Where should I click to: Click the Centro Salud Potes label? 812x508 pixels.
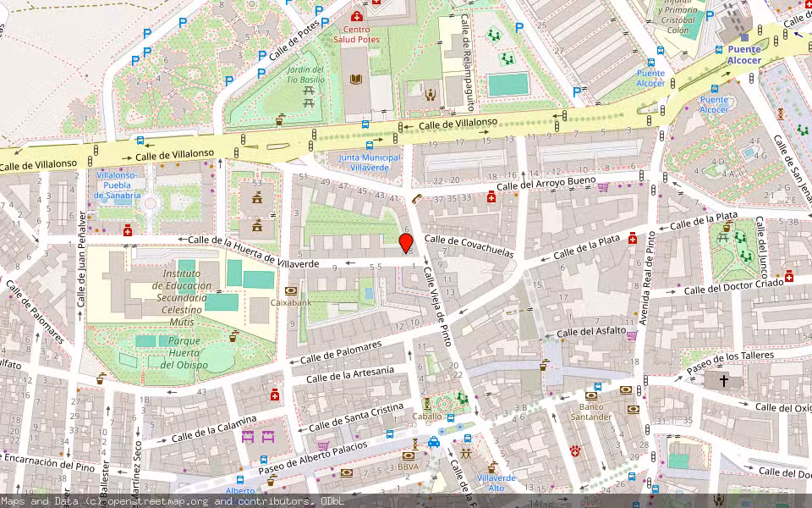click(x=356, y=34)
